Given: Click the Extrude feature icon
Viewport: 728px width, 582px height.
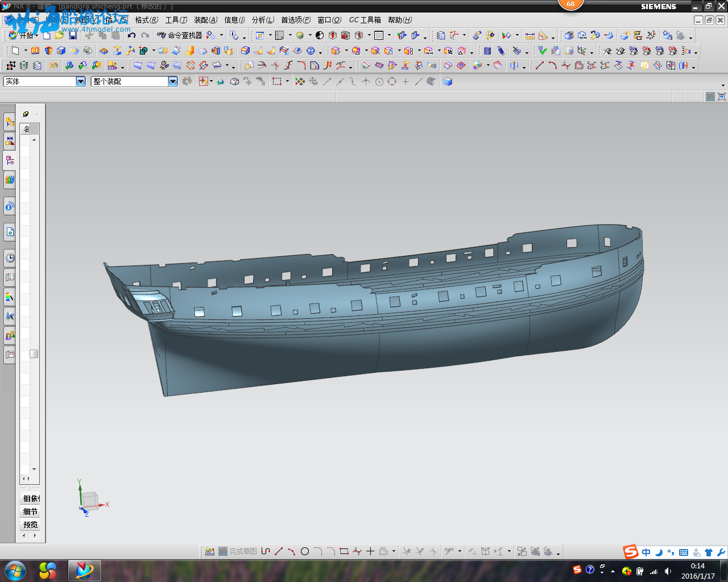Looking at the screenshot, I should [x=35, y=51].
